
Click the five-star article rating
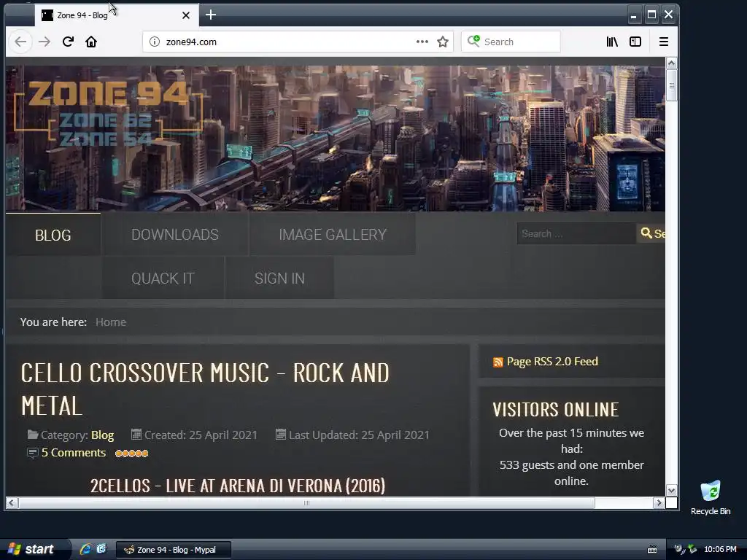[132, 454]
